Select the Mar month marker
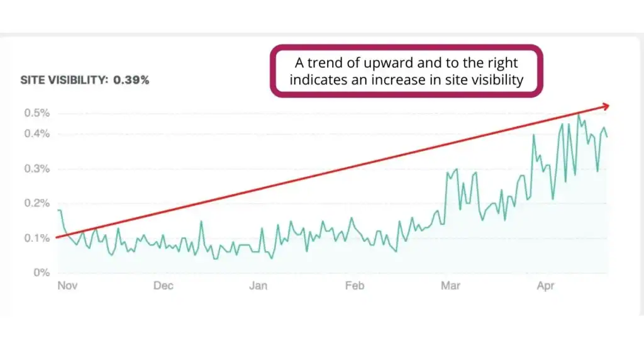 click(x=450, y=286)
